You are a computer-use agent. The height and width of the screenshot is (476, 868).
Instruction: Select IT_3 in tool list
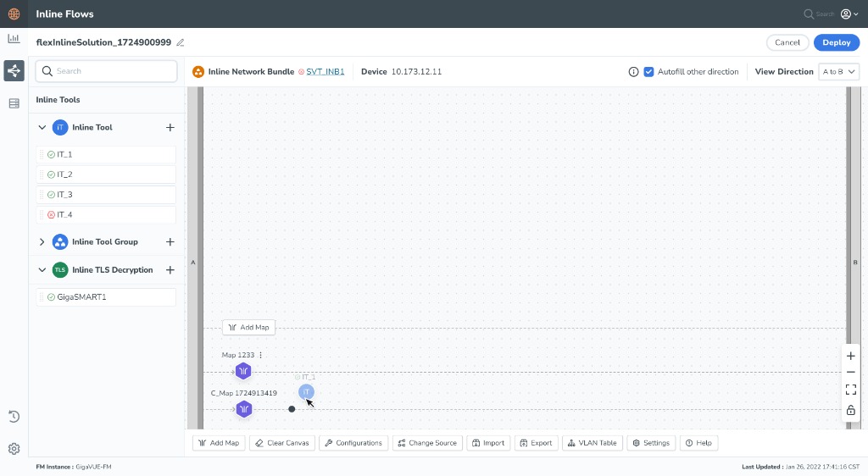(106, 195)
